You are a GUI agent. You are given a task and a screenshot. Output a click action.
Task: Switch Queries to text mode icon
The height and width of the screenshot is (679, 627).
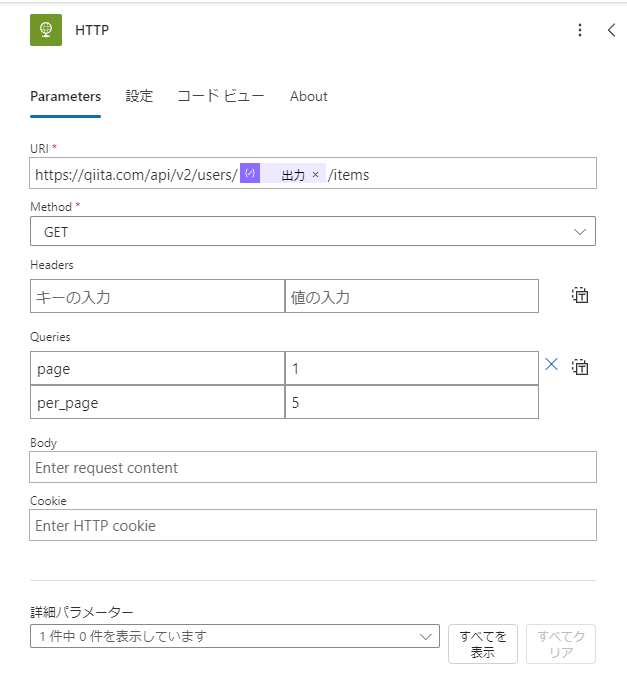[580, 367]
